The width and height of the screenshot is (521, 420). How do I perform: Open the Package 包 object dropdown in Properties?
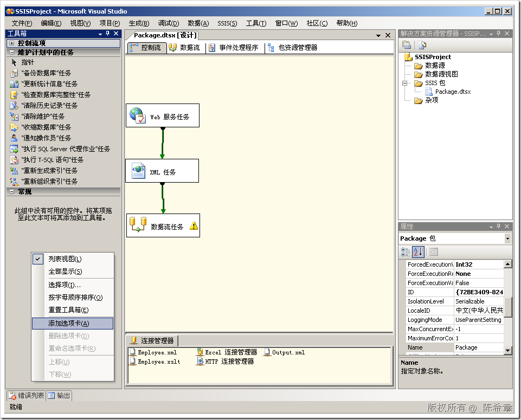507,238
